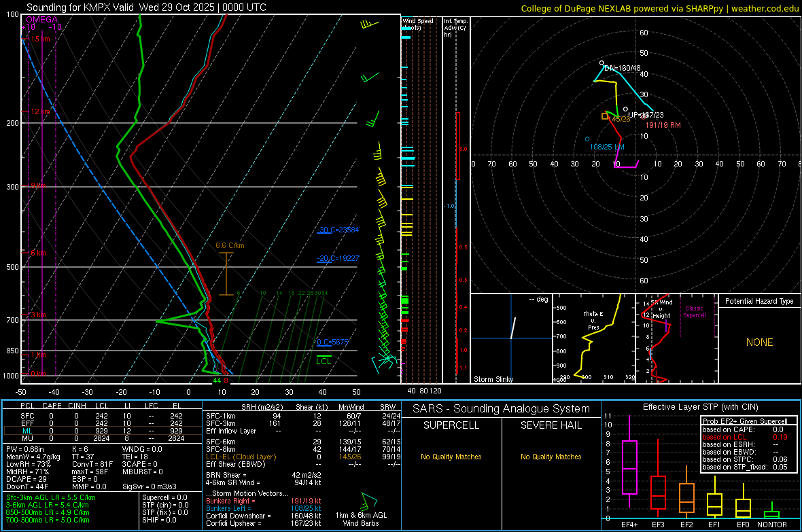Click the green LCL label
The width and height of the screenshot is (802, 532).
[324, 361]
